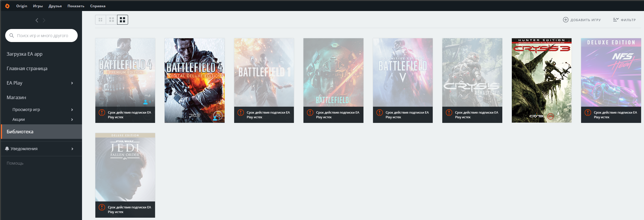Click the warning icon under Battlefield V

click(379, 112)
